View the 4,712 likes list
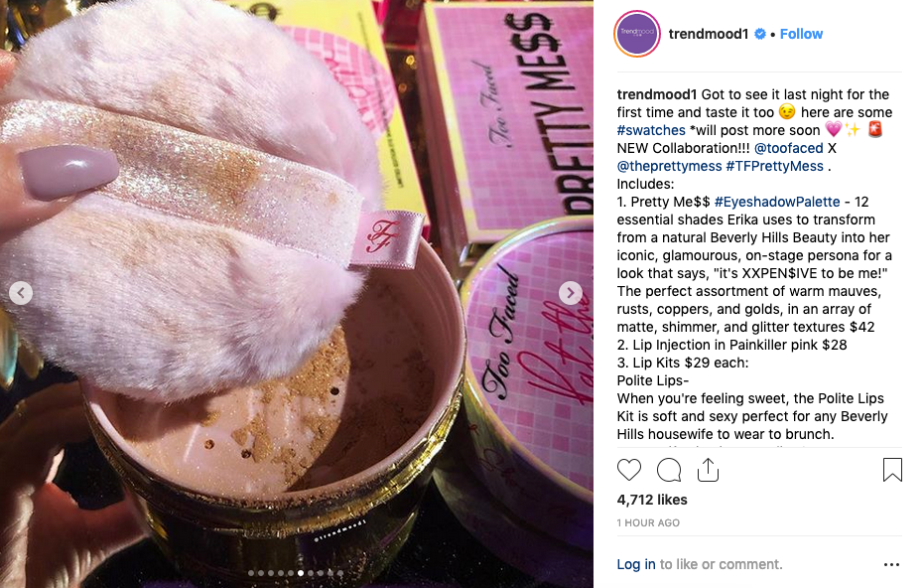Viewport: 924px width, 588px height. click(x=652, y=500)
